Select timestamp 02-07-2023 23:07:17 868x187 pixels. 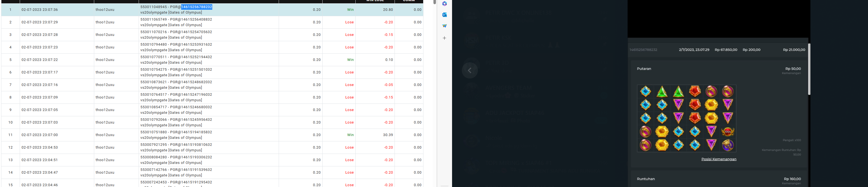point(40,73)
